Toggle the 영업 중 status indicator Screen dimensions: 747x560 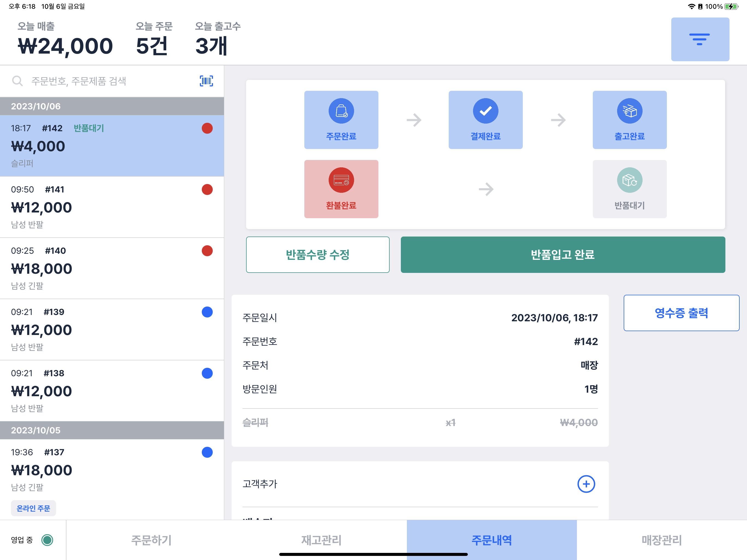(47, 540)
